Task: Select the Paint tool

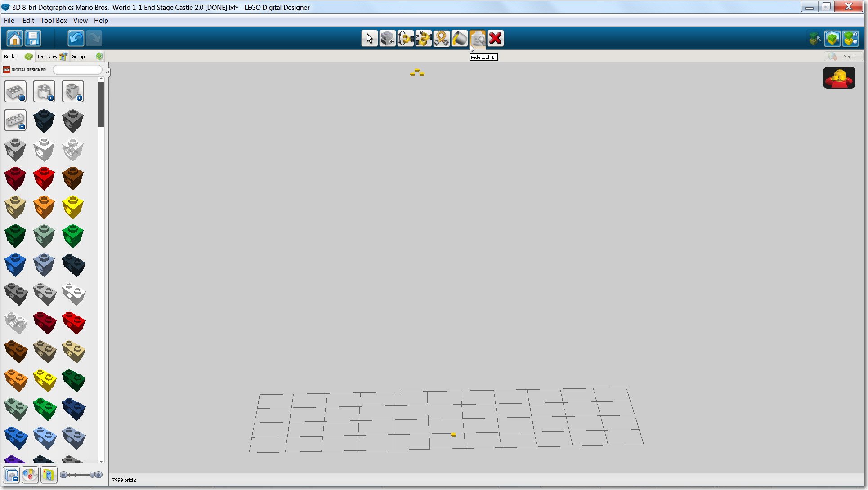Action: pos(460,38)
